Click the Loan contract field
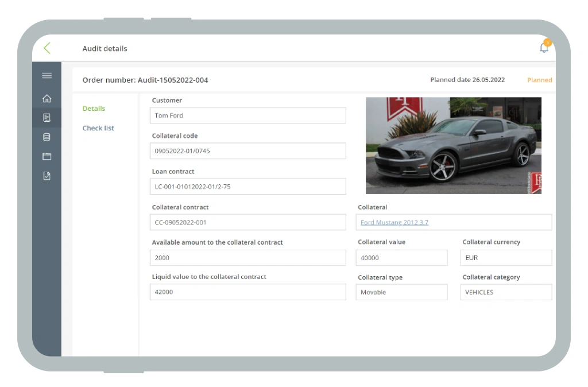The image size is (588, 387). [248, 187]
